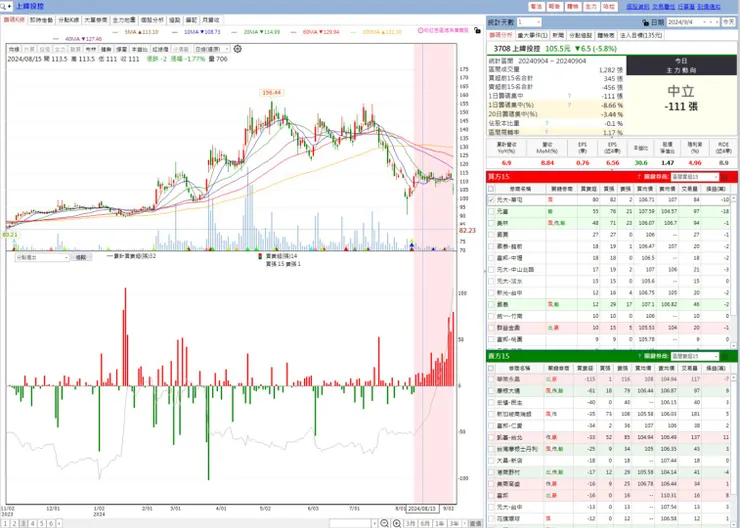Switch to the 大量券商 tab
Image resolution: width=740 pixels, height=528 pixels.
point(96,20)
